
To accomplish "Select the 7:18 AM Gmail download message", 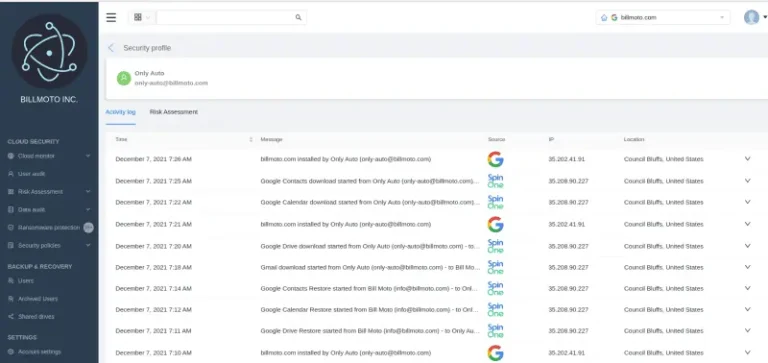I will click(370, 267).
